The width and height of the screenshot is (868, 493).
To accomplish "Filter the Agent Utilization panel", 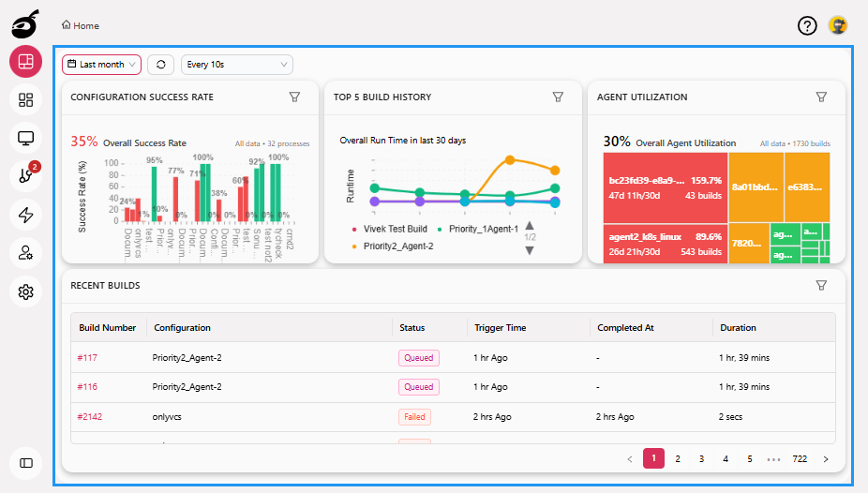I will [821, 97].
